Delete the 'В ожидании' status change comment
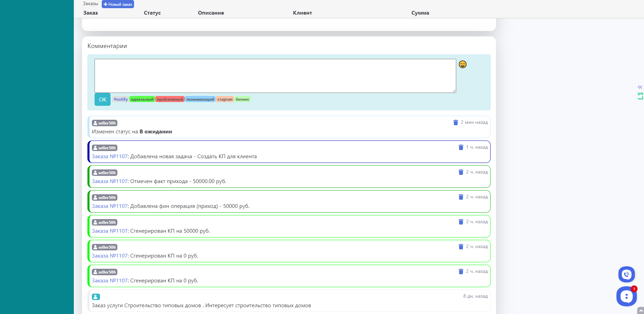Viewport: 644px width, 314px height. point(456,122)
